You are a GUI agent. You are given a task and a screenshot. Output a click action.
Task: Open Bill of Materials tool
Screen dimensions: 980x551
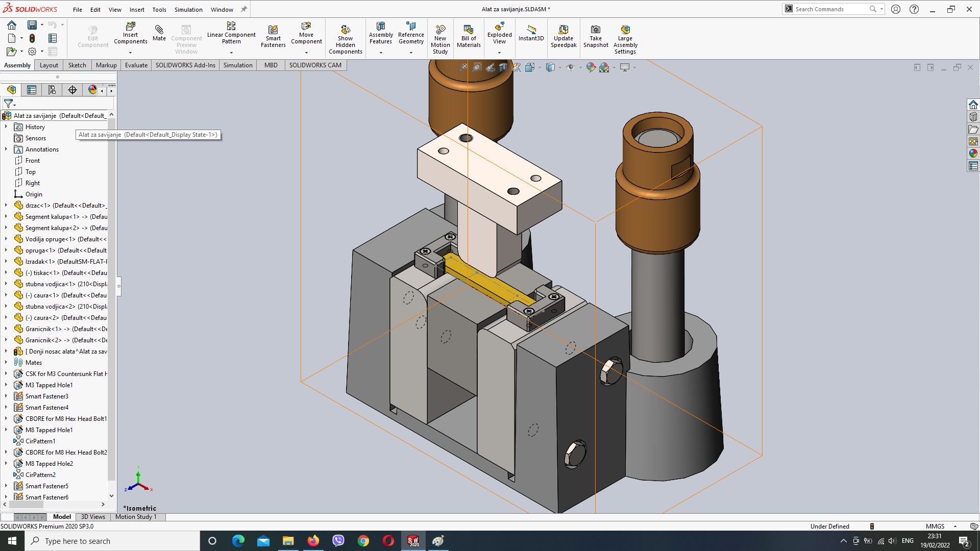coord(469,37)
